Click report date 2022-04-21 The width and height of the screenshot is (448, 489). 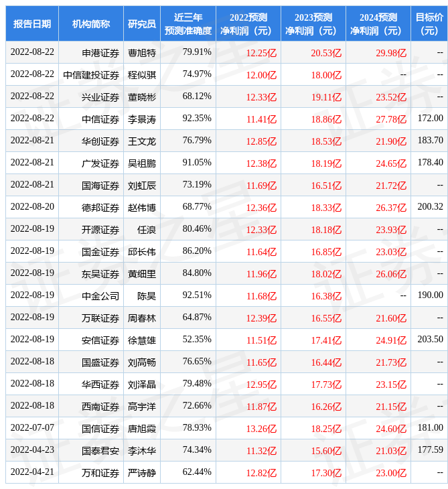[32, 472]
